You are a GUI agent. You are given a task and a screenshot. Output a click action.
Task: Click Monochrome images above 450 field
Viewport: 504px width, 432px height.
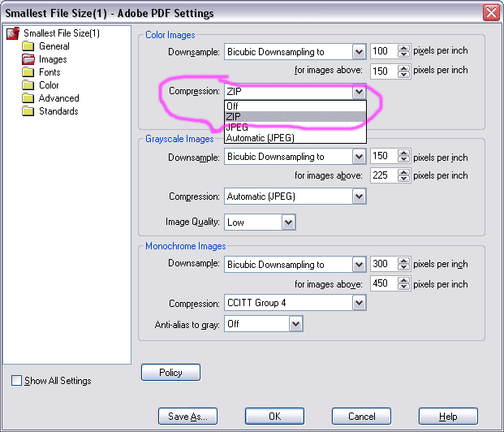click(384, 283)
